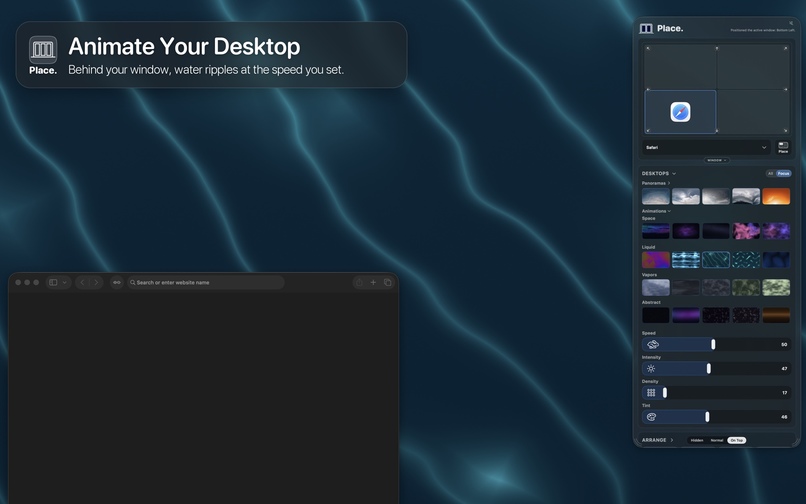Select the Focus desktops filter
This screenshot has height=504, width=806.
(x=783, y=174)
